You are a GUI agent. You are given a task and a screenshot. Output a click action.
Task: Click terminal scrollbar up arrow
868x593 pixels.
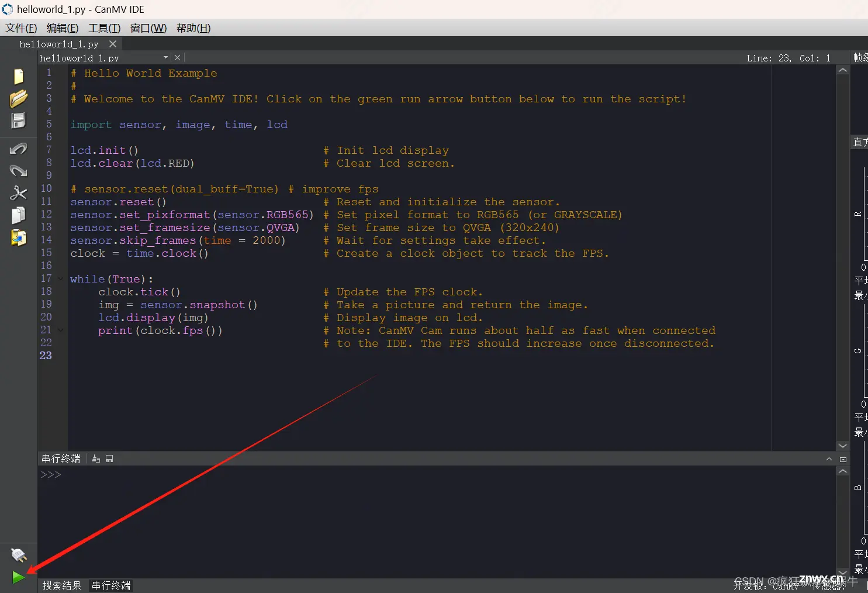(843, 471)
